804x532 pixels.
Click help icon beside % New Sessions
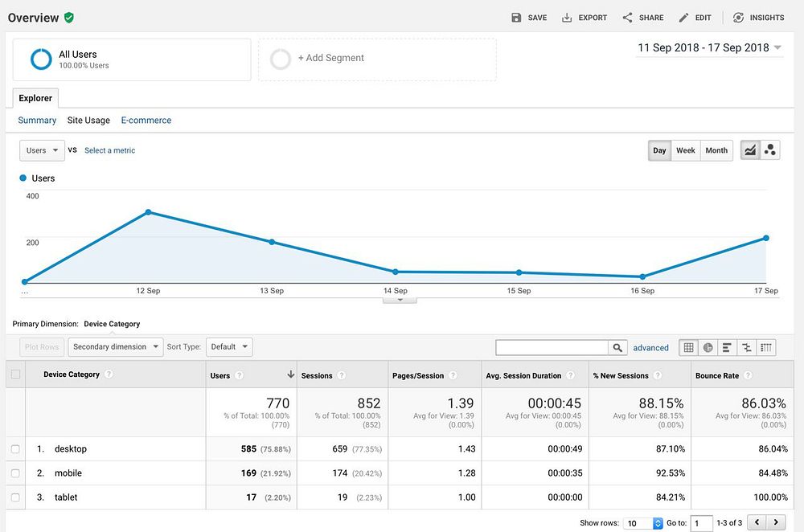click(658, 375)
